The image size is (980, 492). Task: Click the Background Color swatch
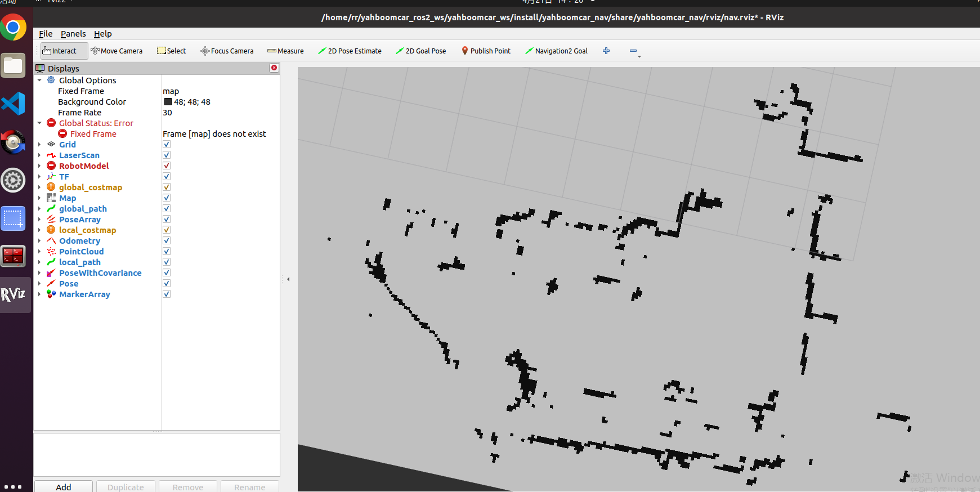pyautogui.click(x=168, y=102)
